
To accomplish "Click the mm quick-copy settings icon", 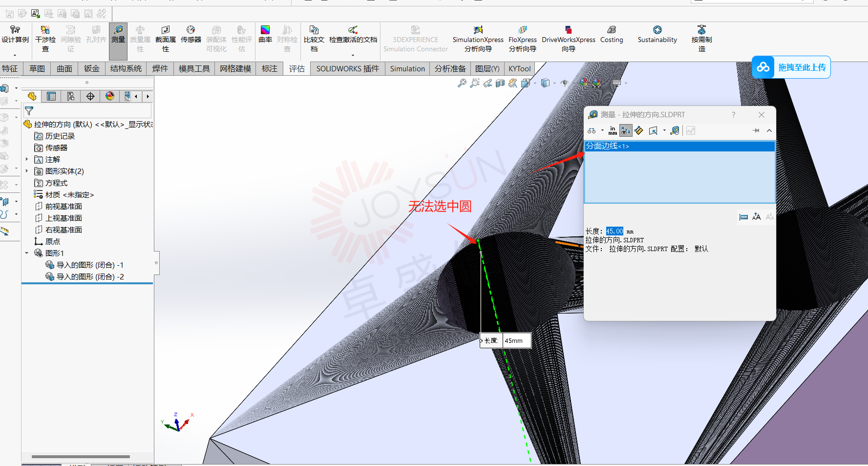I will (743, 217).
